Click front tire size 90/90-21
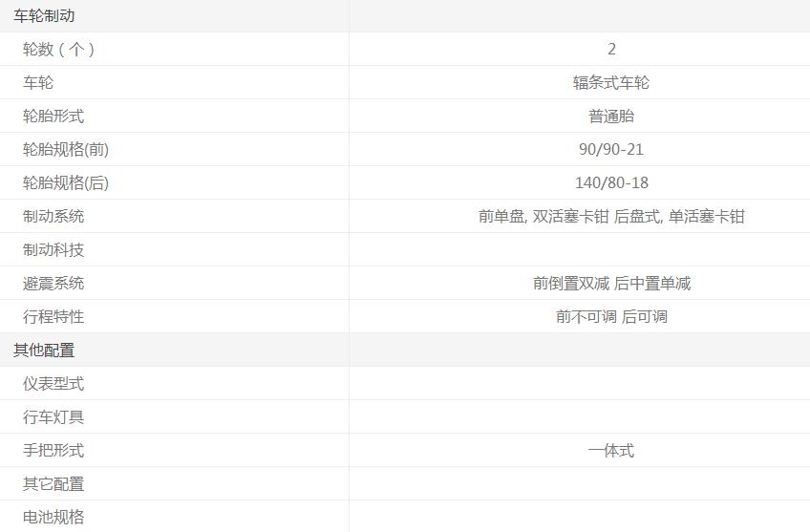Screen dimensions: 810x532 (611, 150)
